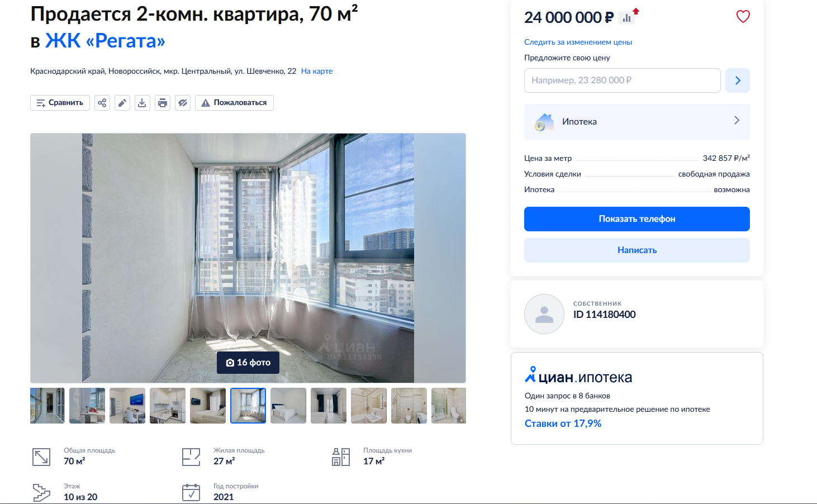Click the Написать button
This screenshot has height=504, width=817.
pos(637,250)
